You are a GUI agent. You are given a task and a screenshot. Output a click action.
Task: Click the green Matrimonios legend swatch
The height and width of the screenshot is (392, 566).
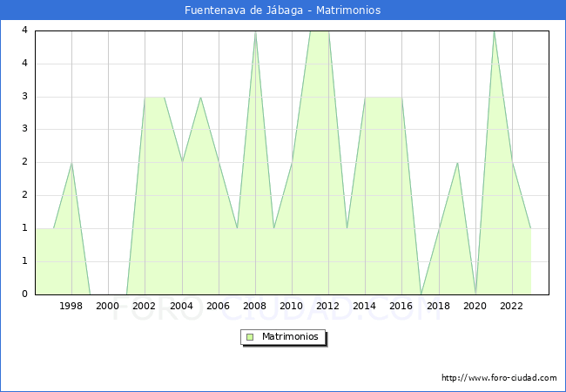click(x=250, y=337)
